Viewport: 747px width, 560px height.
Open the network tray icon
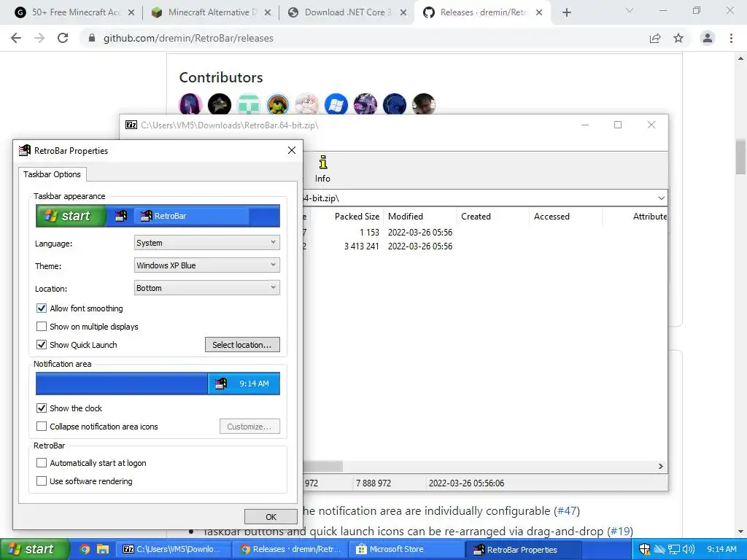pyautogui.click(x=673, y=549)
